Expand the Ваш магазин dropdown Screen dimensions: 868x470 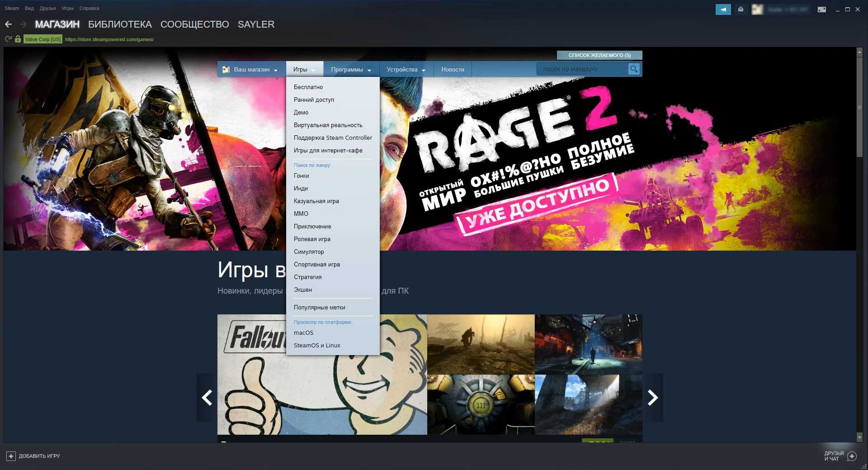(x=251, y=69)
